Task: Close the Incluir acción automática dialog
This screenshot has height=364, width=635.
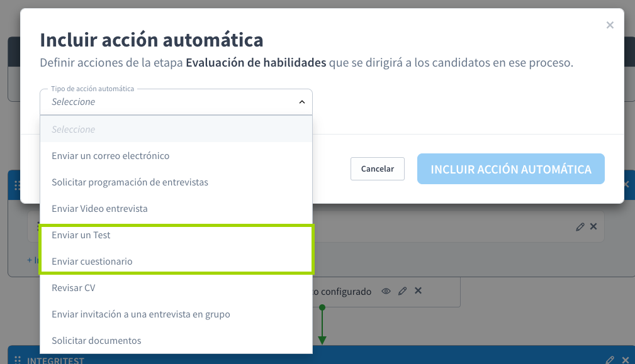Action: 609,25
